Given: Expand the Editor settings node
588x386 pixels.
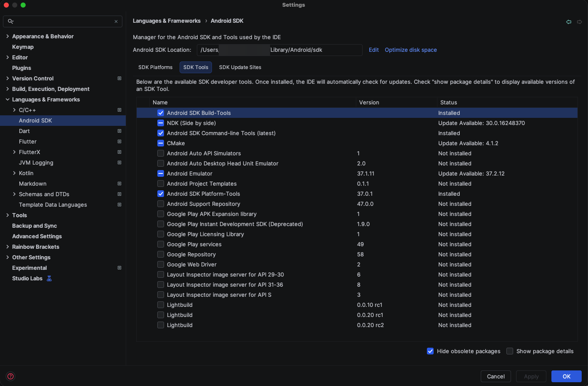Looking at the screenshot, I should click(x=8, y=57).
